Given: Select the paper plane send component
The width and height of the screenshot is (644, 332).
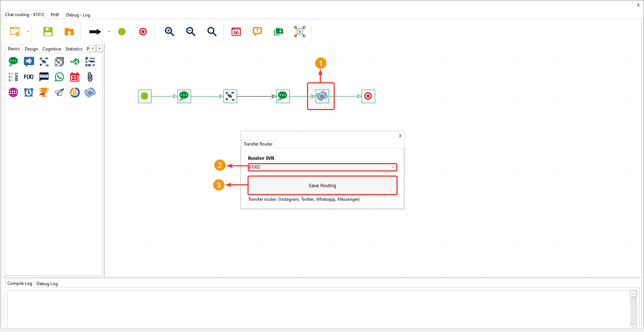Looking at the screenshot, I should pyautogui.click(x=60, y=92).
